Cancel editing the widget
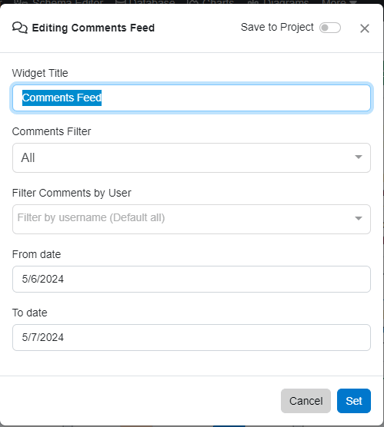Screen dimensions: 384x427 (306, 401)
